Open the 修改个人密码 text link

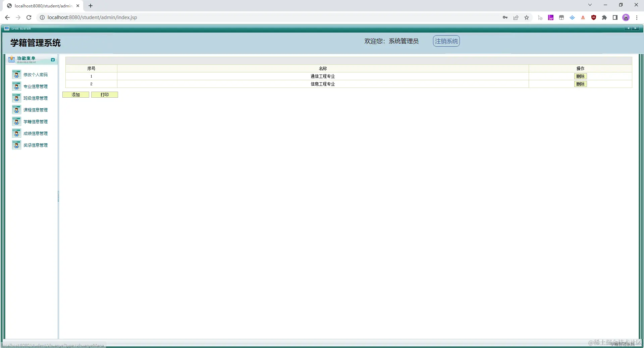pos(36,74)
